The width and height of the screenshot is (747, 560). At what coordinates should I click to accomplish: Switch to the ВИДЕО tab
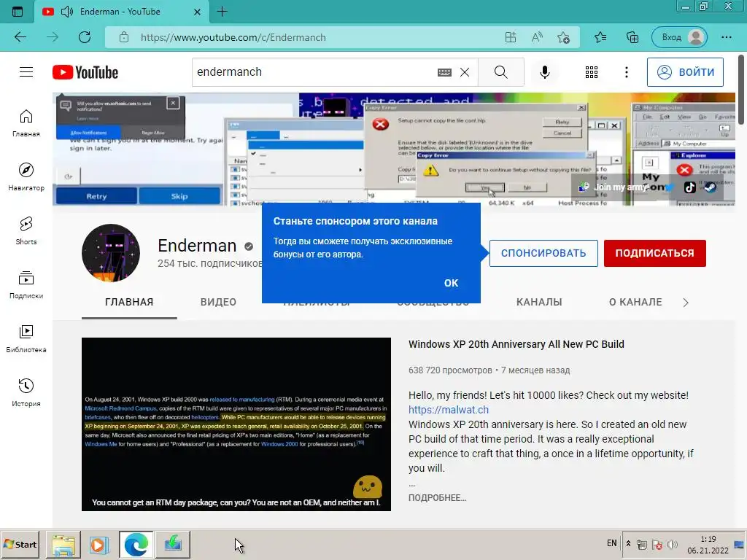[218, 302]
